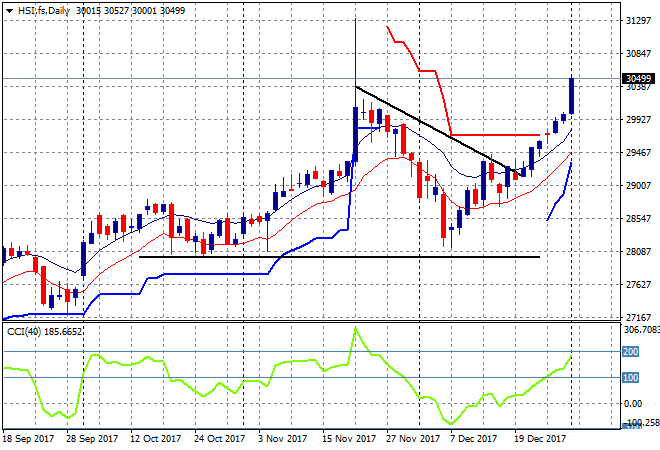Screen dimensions: 660x450
Task: Click the 30847 price axis label
Action: click(639, 53)
